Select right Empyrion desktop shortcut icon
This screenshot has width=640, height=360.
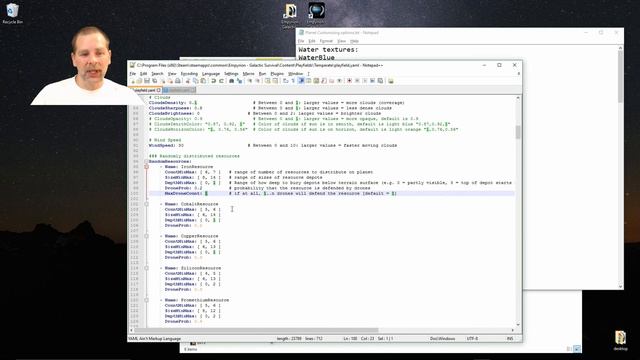[x=316, y=13]
